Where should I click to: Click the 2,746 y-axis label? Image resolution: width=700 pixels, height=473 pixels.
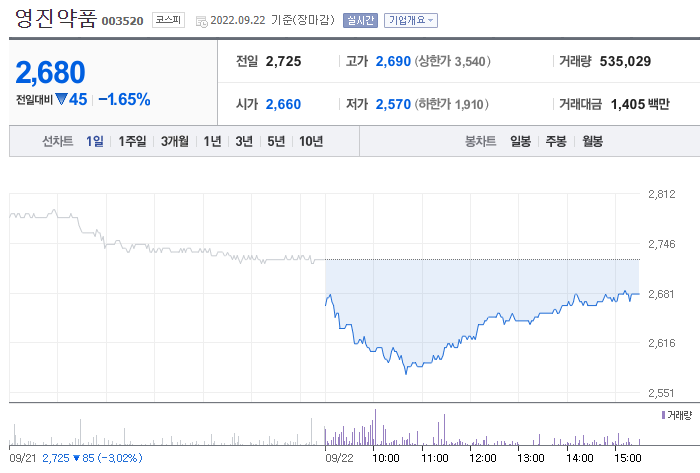tap(662, 244)
